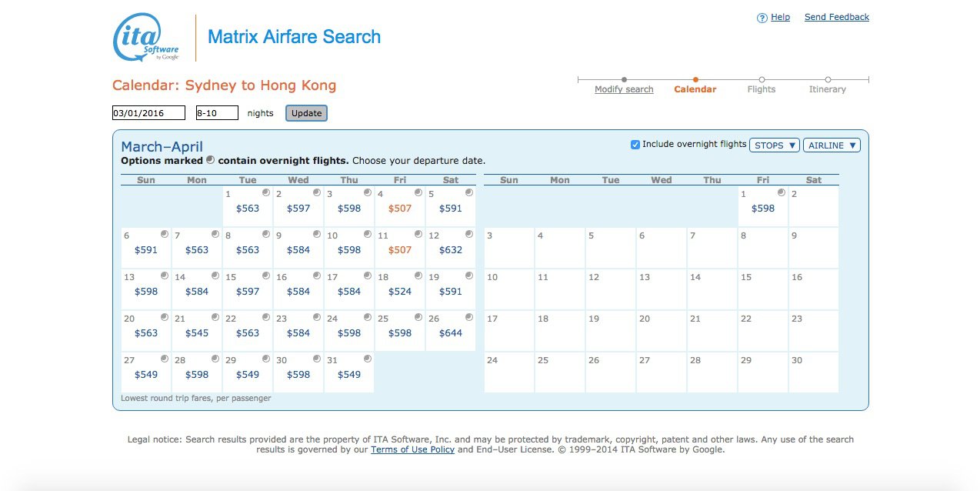Select the $584 fare on March 9
The height and width of the screenshot is (491, 980).
298,250
